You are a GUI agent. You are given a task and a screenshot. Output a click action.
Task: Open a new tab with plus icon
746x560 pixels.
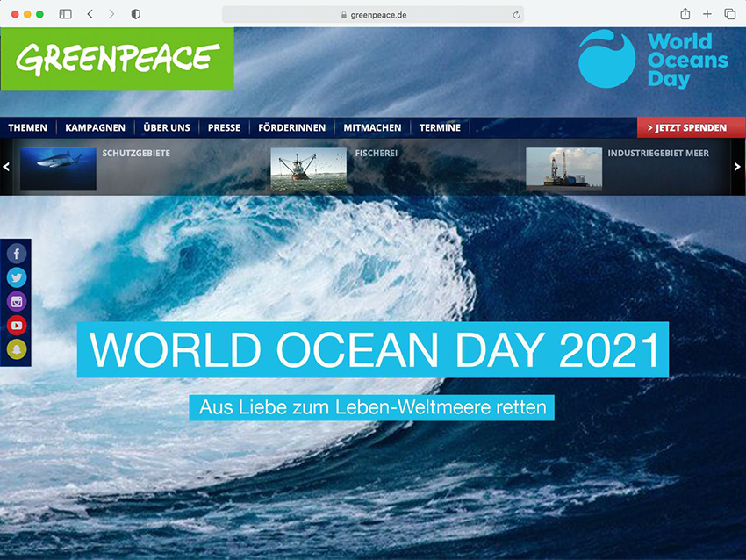(707, 14)
